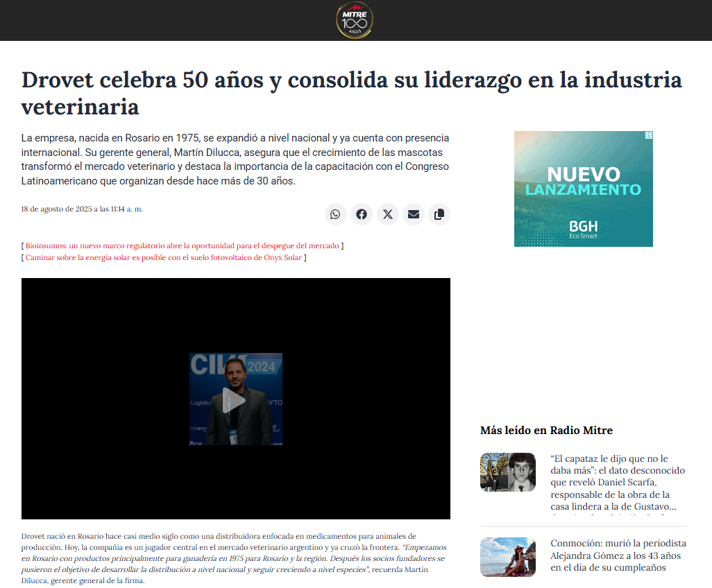Viewport: 712px width, 588px height.
Task: Open the Onyx Solar photovoltaic floor link
Action: [x=164, y=257]
